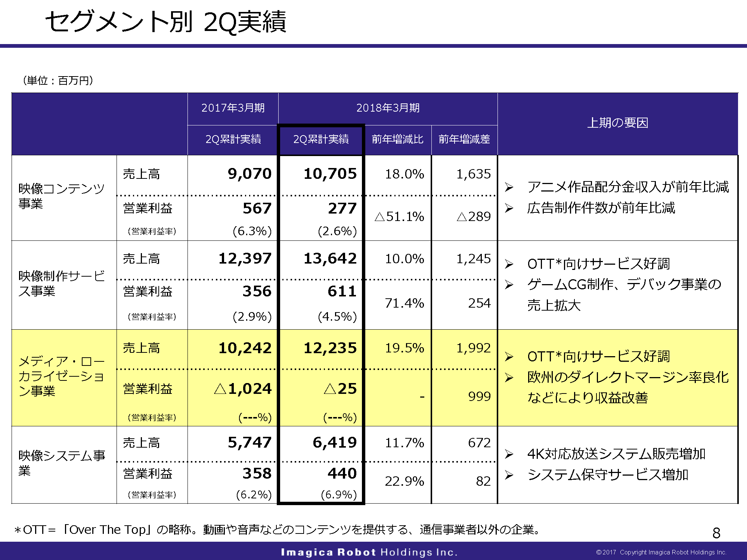Click the 前年増減比 header
747x560 pixels.
pos(398,139)
